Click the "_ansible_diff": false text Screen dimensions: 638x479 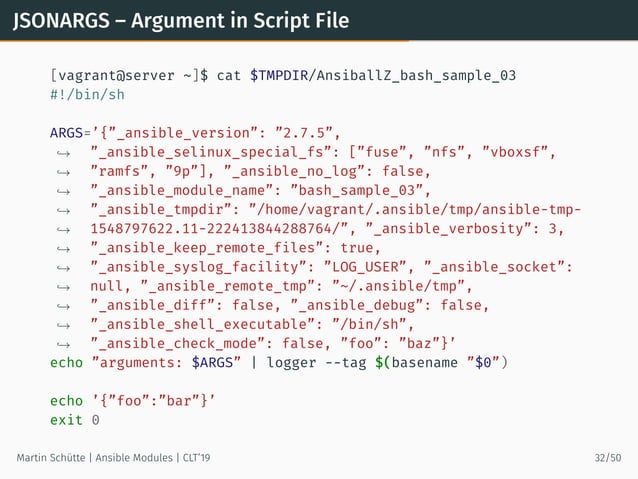[x=181, y=305]
